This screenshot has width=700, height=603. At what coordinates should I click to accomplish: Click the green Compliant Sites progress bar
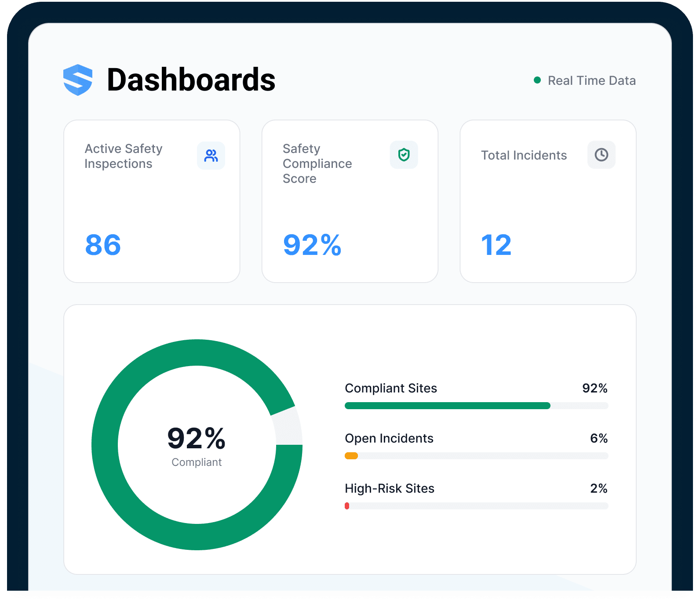[x=448, y=406]
